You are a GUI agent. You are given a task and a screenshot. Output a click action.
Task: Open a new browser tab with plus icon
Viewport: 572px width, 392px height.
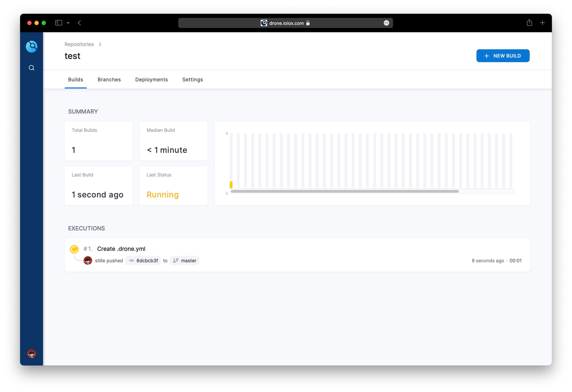[542, 23]
